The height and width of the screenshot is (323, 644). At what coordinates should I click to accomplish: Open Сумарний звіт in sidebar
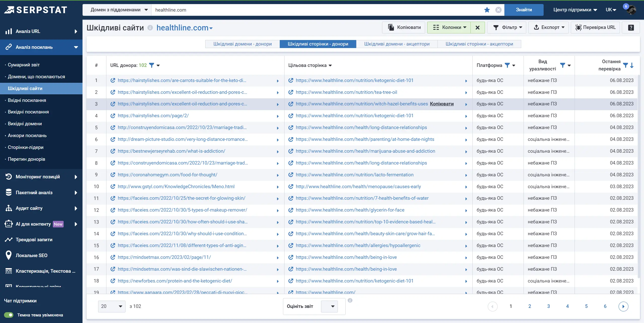point(24,65)
